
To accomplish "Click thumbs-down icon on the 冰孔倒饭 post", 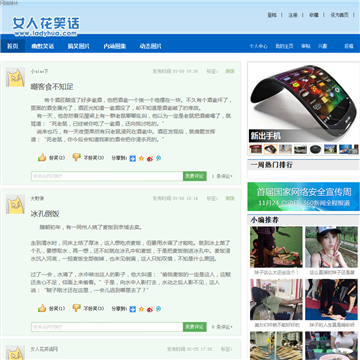I will coord(77,308).
